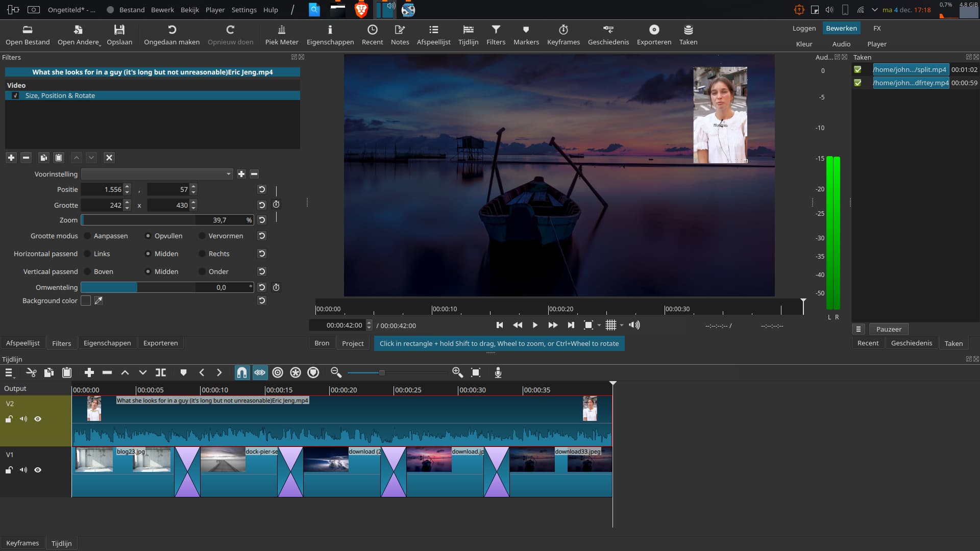Viewport: 980px width, 551px height.
Task: Enable ripple all tracks icon
Action: coord(296,373)
